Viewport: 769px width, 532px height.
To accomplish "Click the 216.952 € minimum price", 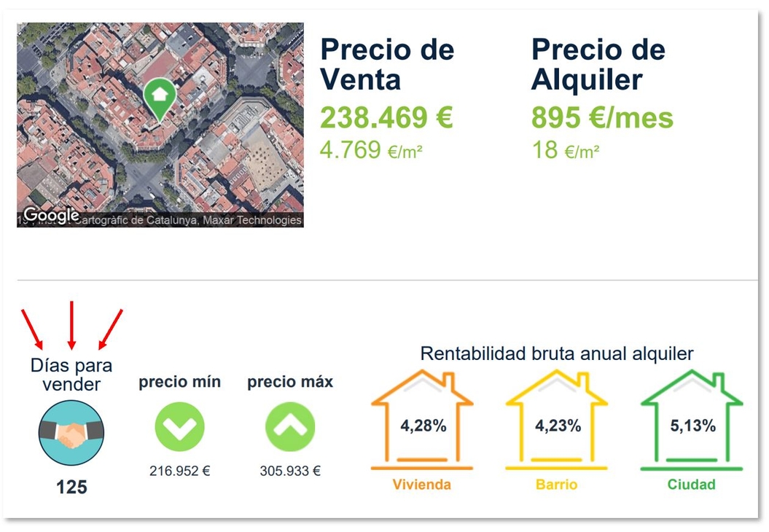I will tap(179, 472).
